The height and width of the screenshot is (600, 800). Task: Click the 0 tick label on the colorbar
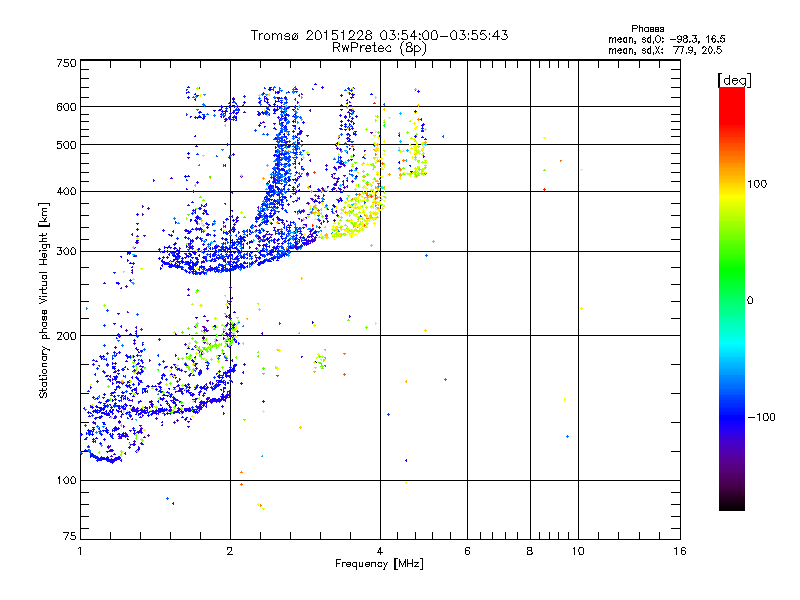point(750,301)
